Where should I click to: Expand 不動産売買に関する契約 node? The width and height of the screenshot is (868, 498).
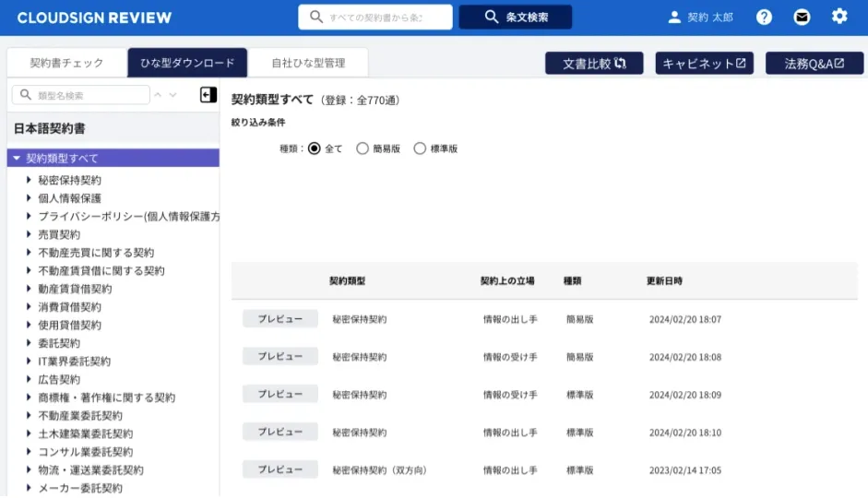[29, 253]
